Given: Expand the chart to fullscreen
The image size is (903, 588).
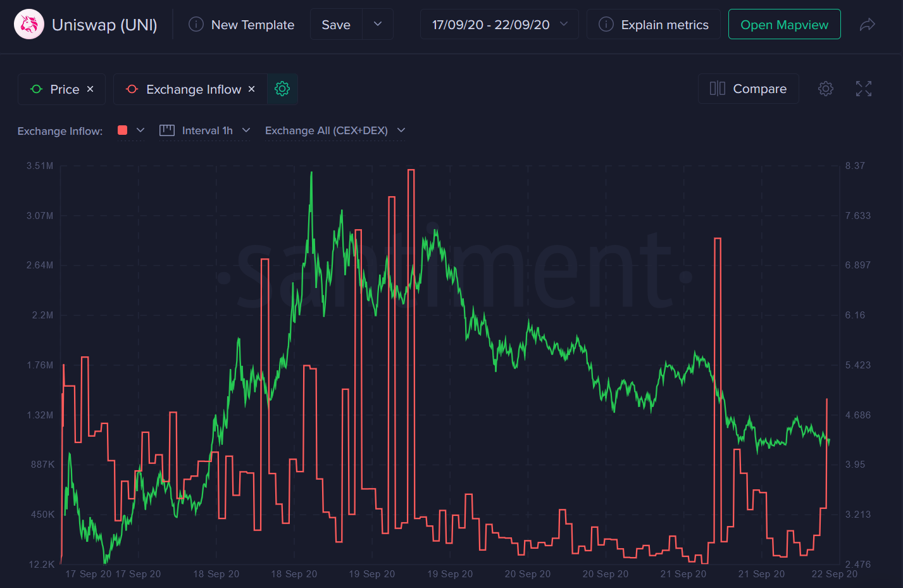Looking at the screenshot, I should tap(864, 89).
